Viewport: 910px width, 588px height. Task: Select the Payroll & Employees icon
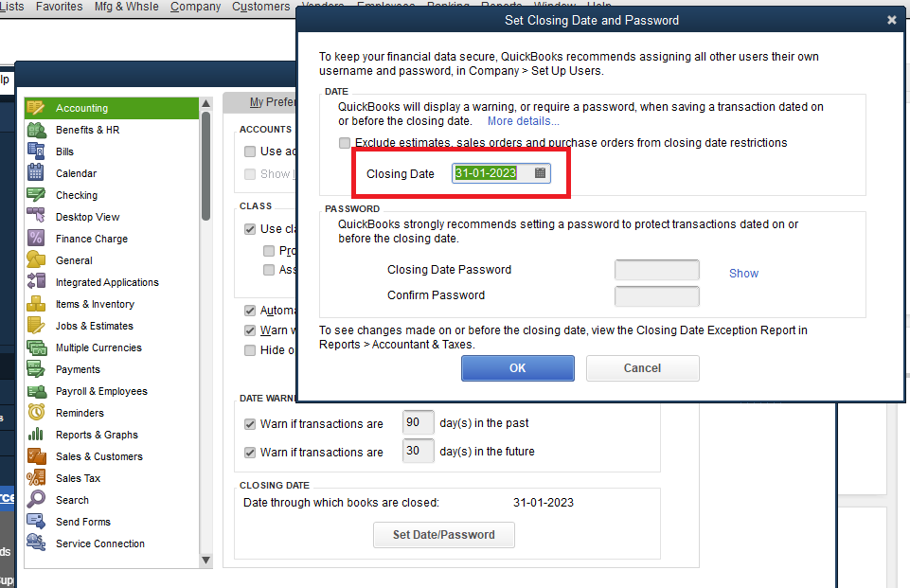point(37,391)
